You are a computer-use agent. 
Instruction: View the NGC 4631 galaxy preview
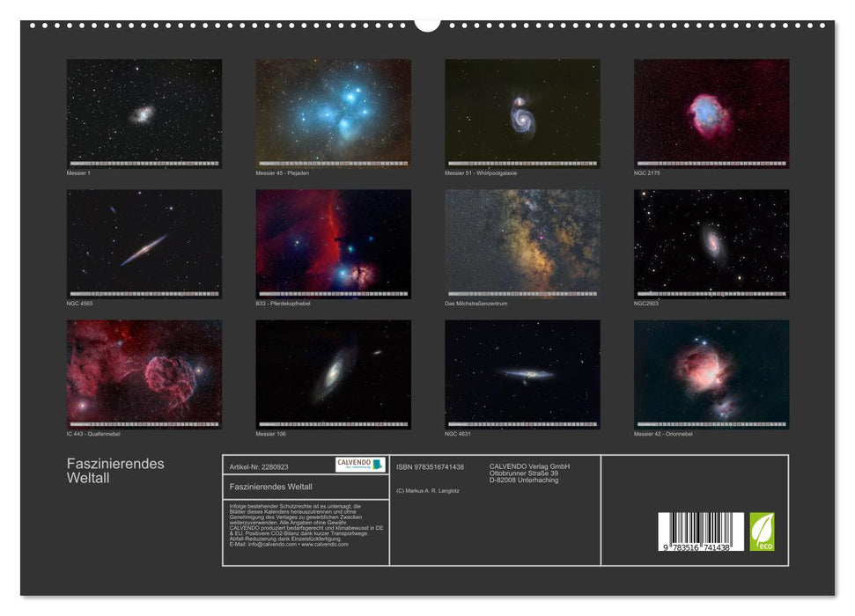coord(522,373)
